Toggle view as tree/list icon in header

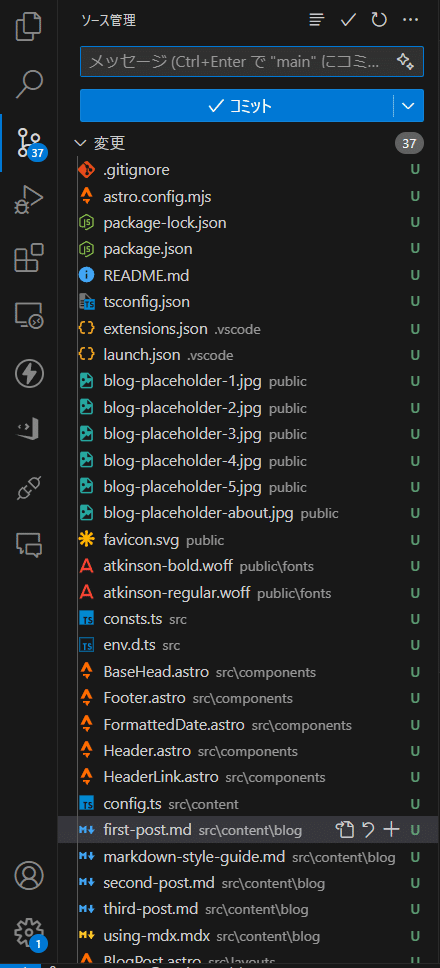click(x=317, y=20)
